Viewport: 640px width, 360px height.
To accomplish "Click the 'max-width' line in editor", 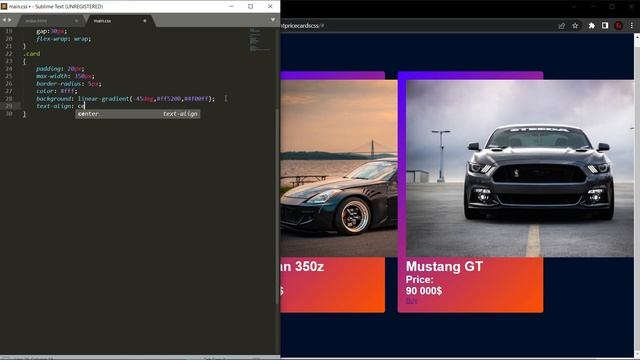I will (65, 76).
